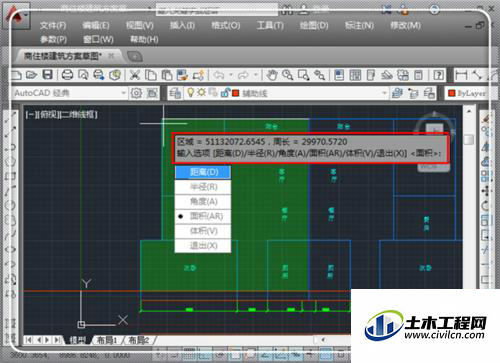The width and height of the screenshot is (500, 363).
Task: Click the Undo arrow icon
Action: pyautogui.click(x=219, y=75)
